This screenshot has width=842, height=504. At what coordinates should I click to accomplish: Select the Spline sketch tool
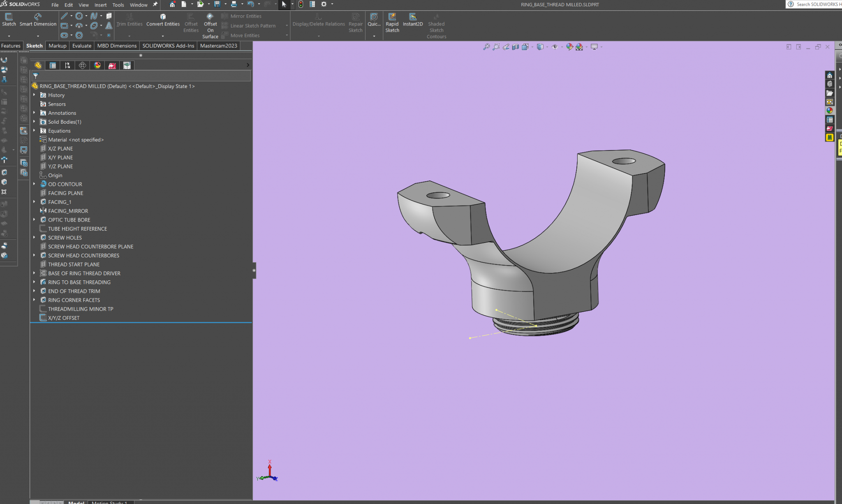94,16
